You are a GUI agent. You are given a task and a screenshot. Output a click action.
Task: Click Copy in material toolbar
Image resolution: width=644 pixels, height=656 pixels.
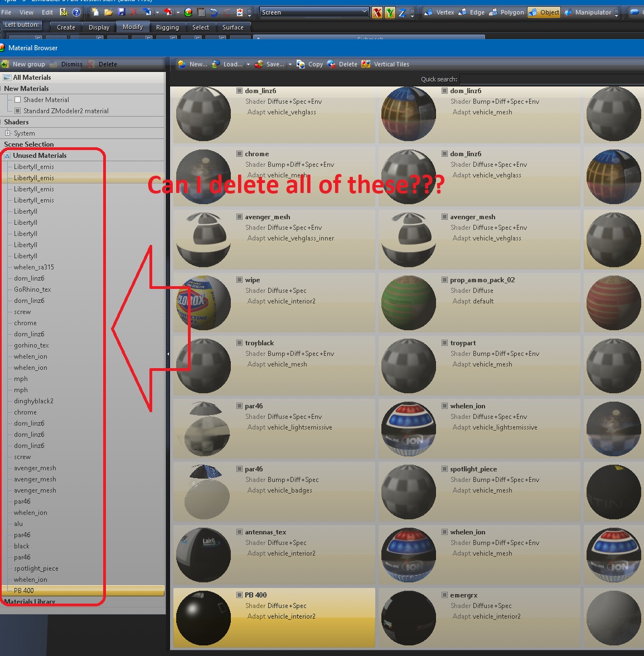pos(310,64)
